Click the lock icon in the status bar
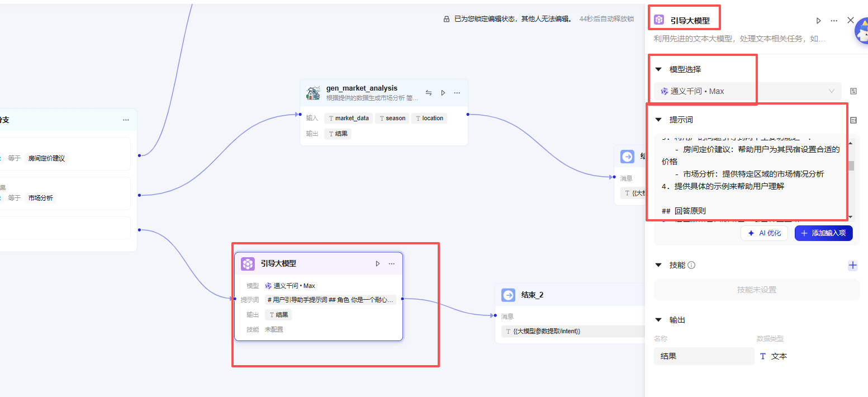This screenshot has width=868, height=397. 447,19
